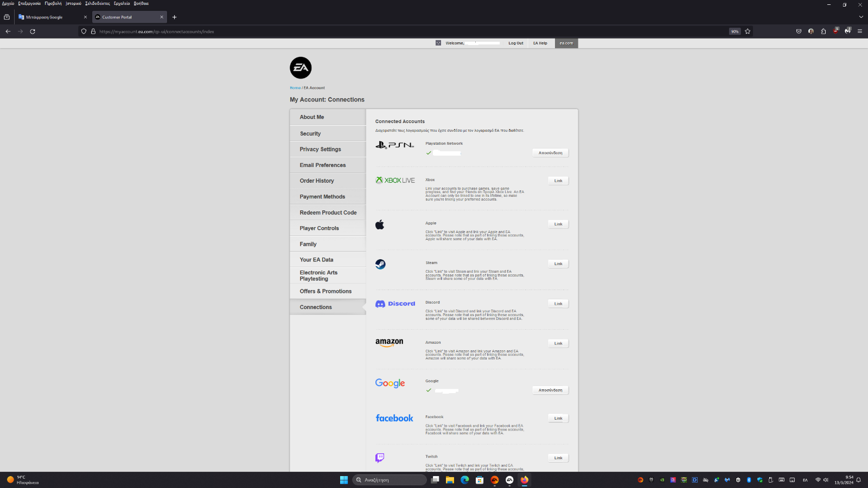
Task: Click the Twitch logo icon
Action: coord(380,458)
